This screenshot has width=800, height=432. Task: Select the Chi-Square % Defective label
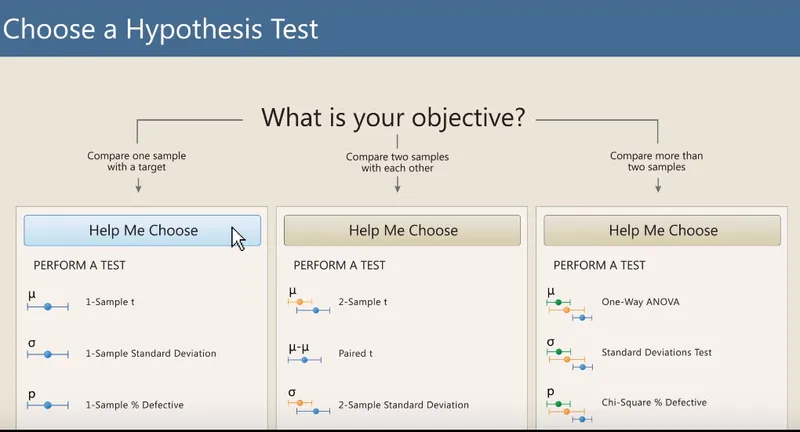[x=654, y=402]
